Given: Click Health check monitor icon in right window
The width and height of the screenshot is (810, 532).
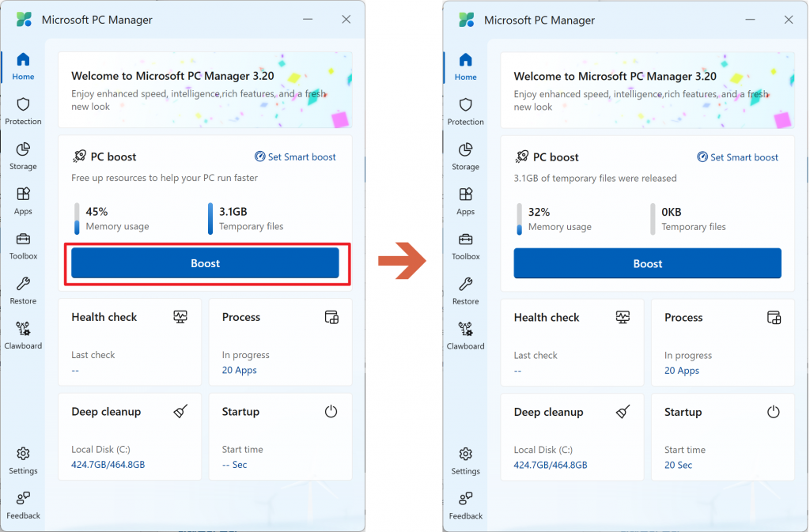Looking at the screenshot, I should pos(623,317).
